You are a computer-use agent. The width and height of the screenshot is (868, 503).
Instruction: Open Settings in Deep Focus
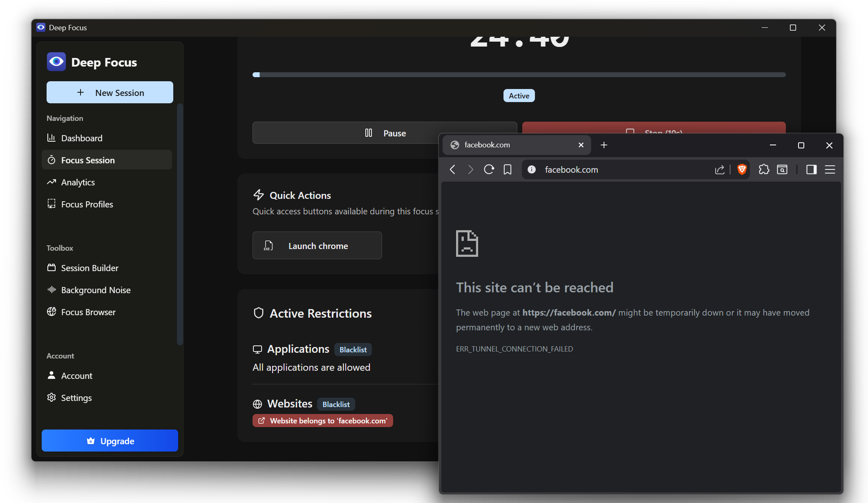click(107, 398)
